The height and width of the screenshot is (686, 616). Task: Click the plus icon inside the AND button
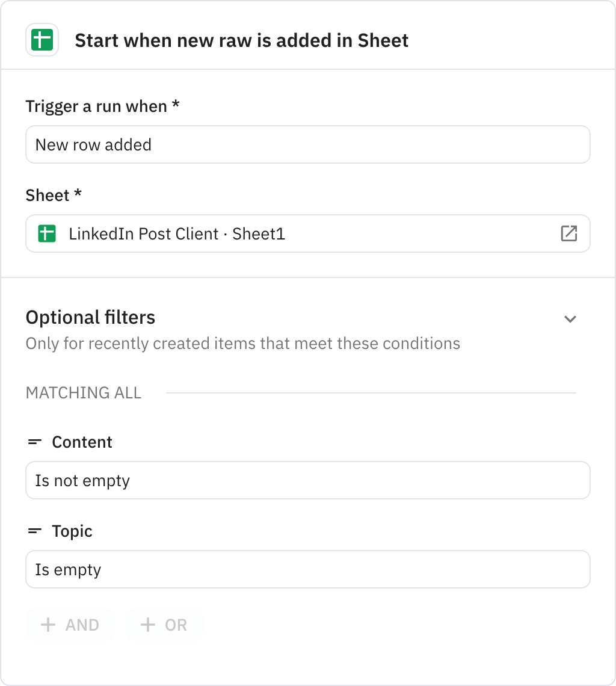pos(48,625)
